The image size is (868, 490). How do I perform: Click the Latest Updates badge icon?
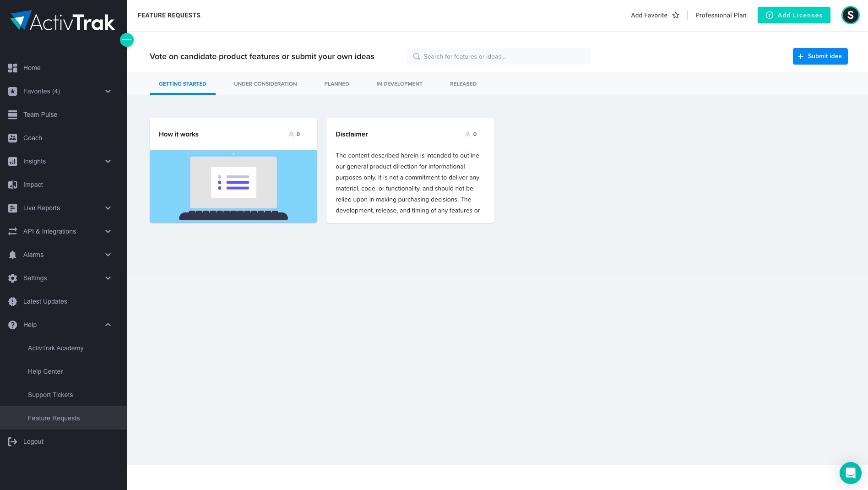point(13,301)
